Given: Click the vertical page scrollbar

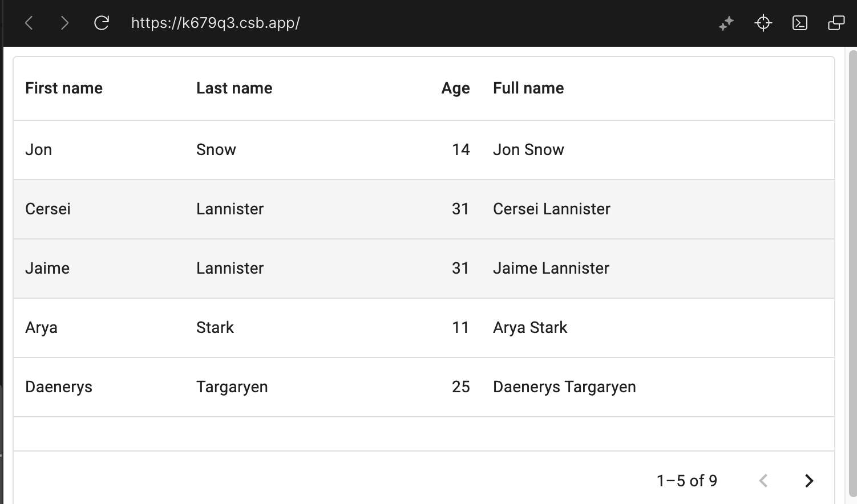Looking at the screenshot, I should 852,274.
